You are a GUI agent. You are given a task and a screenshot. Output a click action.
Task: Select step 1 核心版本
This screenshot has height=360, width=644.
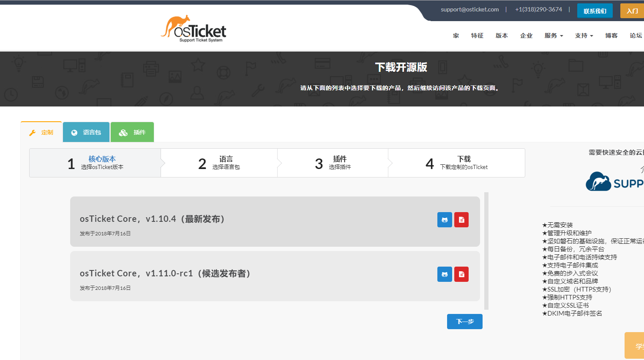click(x=95, y=163)
